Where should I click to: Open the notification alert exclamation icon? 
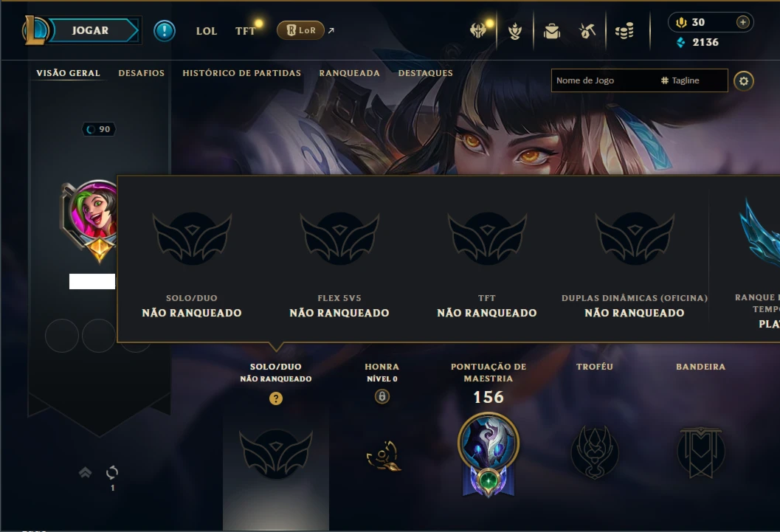(164, 31)
